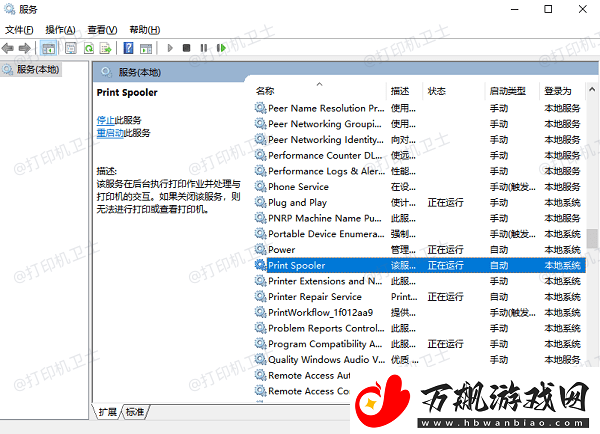This screenshot has height=434, width=600.
Task: Select the Remote Access Aut service row
Action: click(x=302, y=375)
